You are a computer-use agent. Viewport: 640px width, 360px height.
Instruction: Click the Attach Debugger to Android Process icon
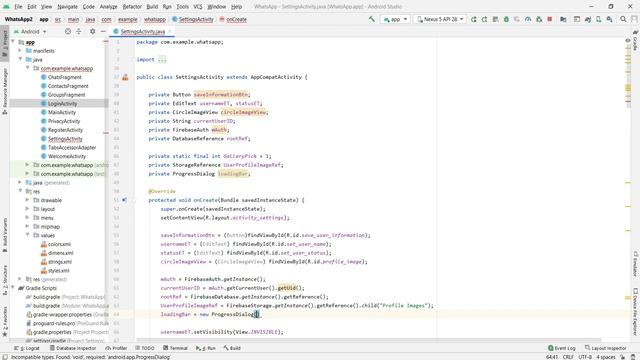(x=539, y=19)
